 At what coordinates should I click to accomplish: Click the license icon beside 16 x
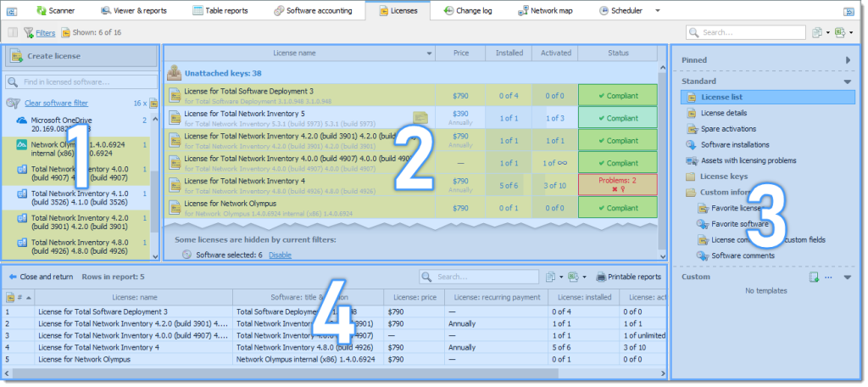(153, 104)
